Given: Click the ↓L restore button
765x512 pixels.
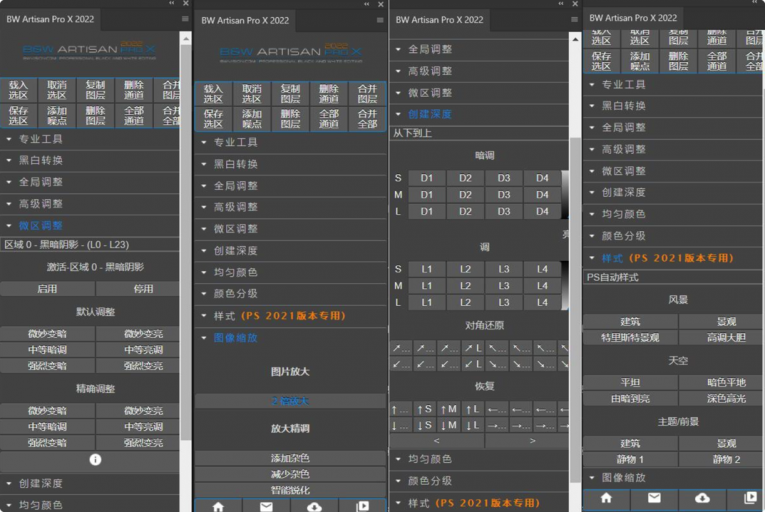Looking at the screenshot, I should click(472, 425).
